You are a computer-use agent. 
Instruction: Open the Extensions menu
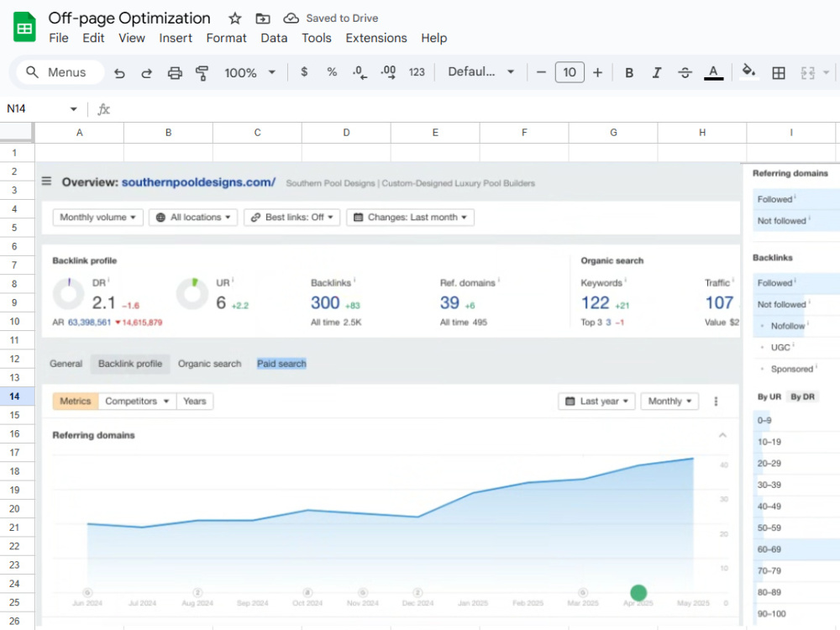[x=376, y=38]
